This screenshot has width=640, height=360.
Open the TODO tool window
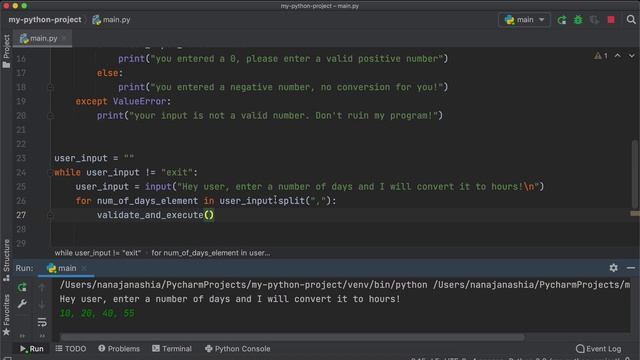coord(71,349)
